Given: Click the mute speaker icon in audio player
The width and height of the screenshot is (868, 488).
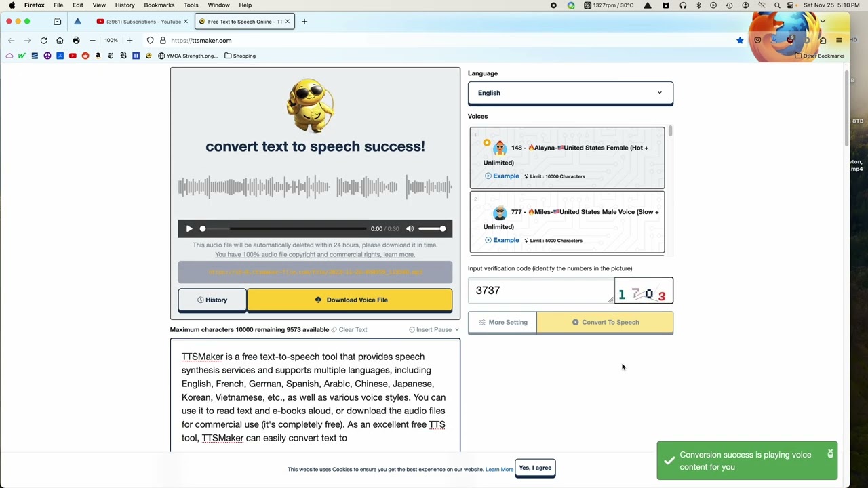Looking at the screenshot, I should tap(410, 228).
